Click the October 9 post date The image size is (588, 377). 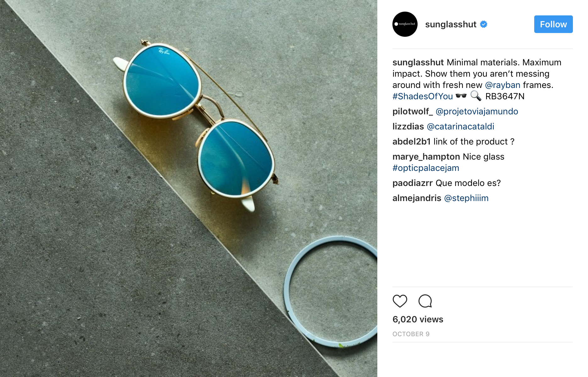pos(411,334)
